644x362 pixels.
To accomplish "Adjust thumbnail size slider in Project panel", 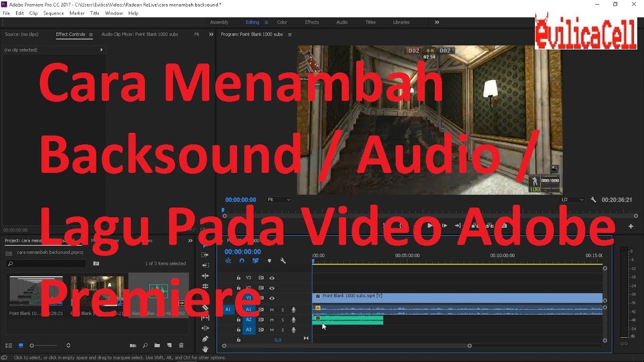I will coord(32,345).
